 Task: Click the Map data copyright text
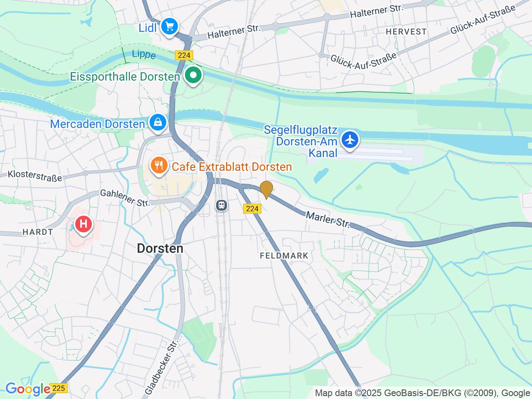click(422, 393)
